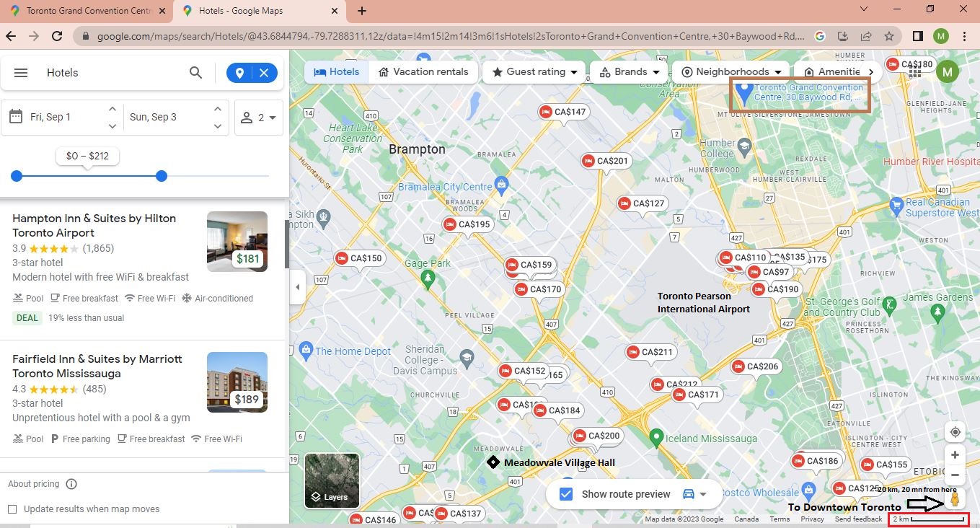Click the Iceland Mississauga green marker
980x528 pixels.
click(656, 437)
